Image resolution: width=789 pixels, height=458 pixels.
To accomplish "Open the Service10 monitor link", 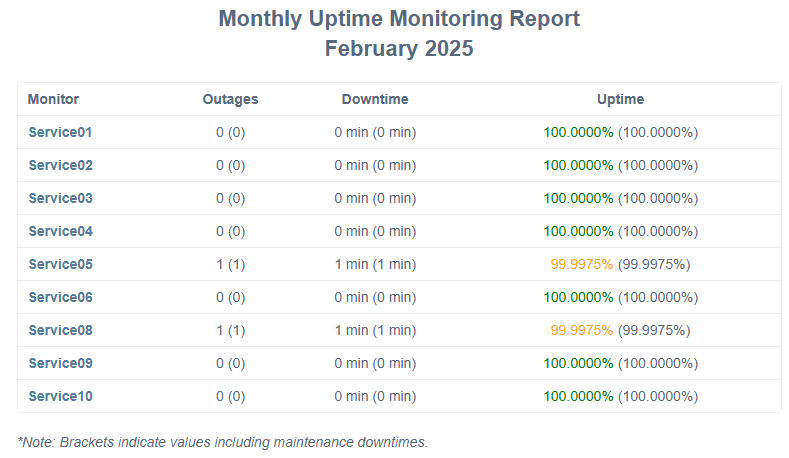I will (60, 396).
